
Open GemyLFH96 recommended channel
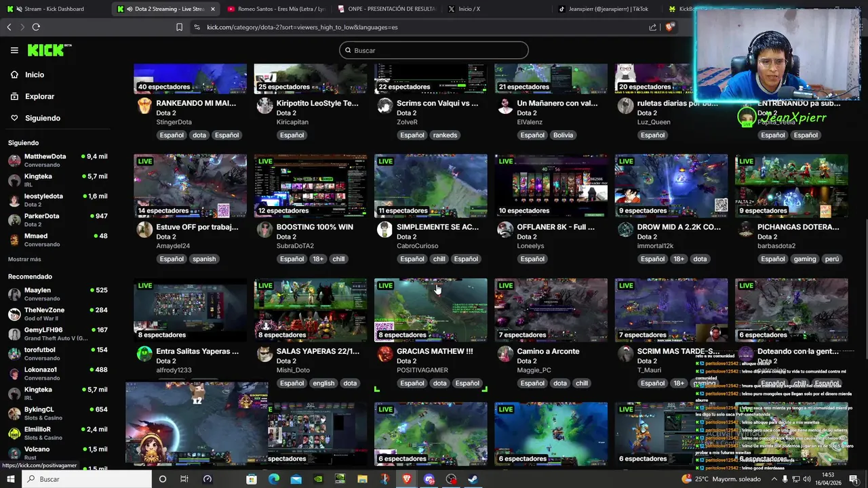click(58, 333)
